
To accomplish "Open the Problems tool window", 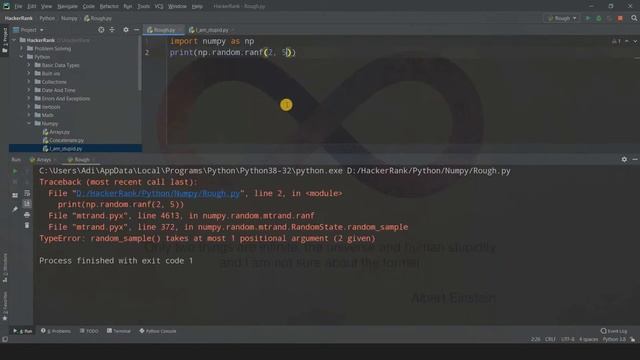I will tap(56, 331).
